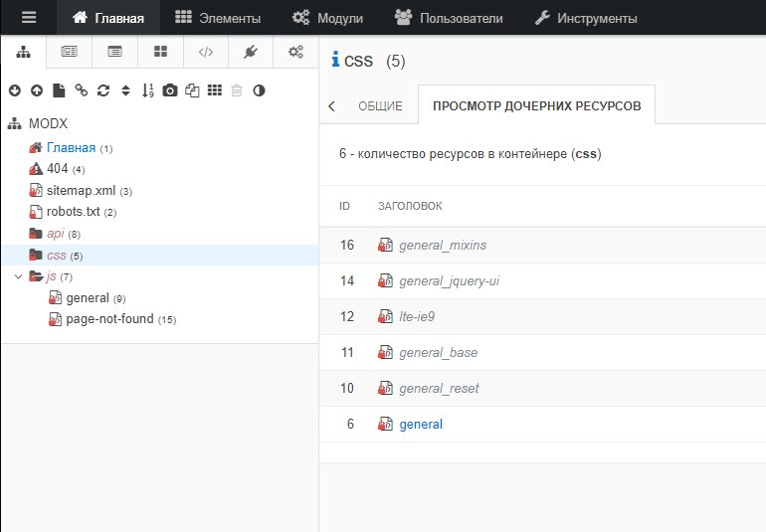Switch to the TV list sidebar tab

pyautogui.click(x=114, y=52)
